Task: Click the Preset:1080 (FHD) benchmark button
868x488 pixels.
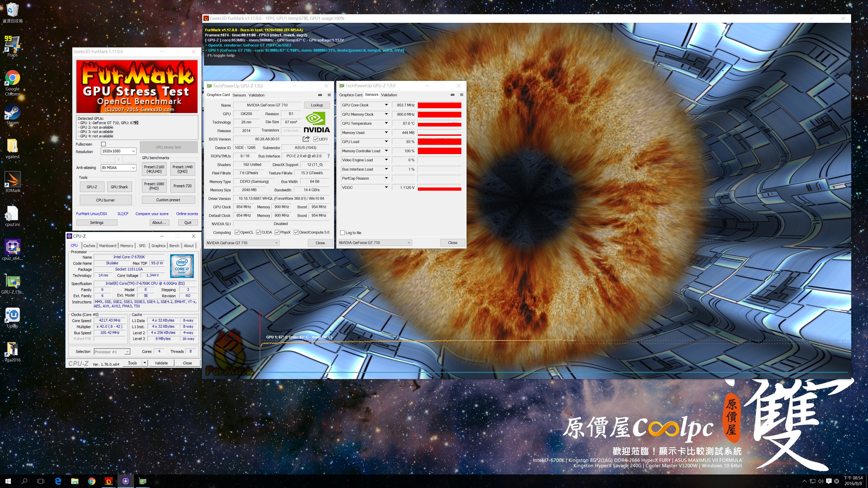Action: (x=154, y=186)
